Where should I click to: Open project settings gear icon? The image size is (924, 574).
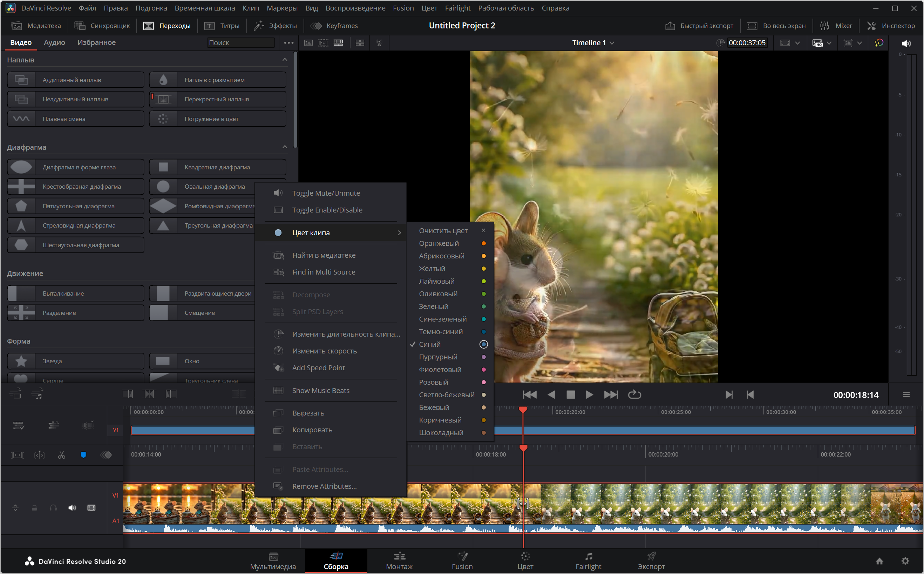coord(905,561)
